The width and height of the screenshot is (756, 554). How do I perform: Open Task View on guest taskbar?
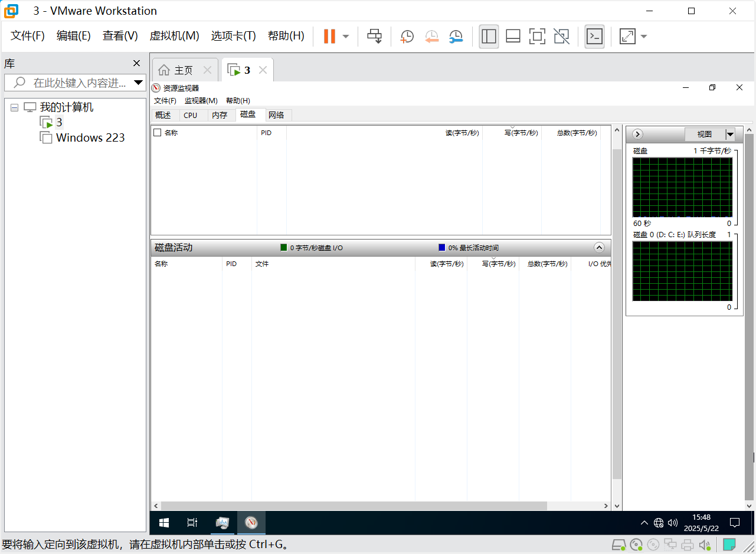(x=192, y=523)
